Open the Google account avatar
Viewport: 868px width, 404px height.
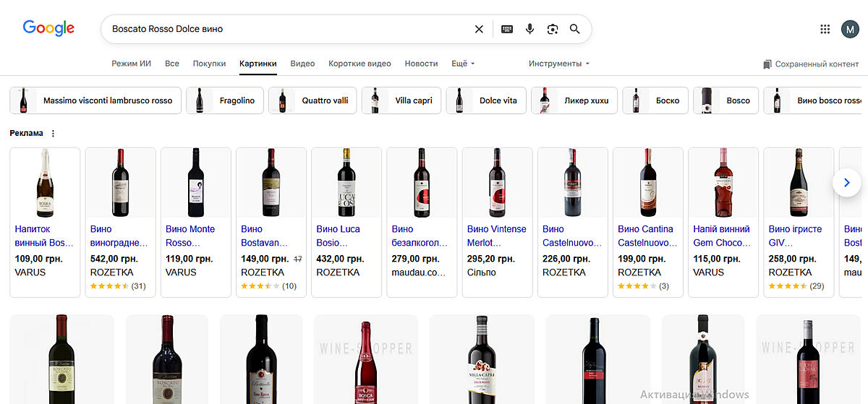point(850,29)
